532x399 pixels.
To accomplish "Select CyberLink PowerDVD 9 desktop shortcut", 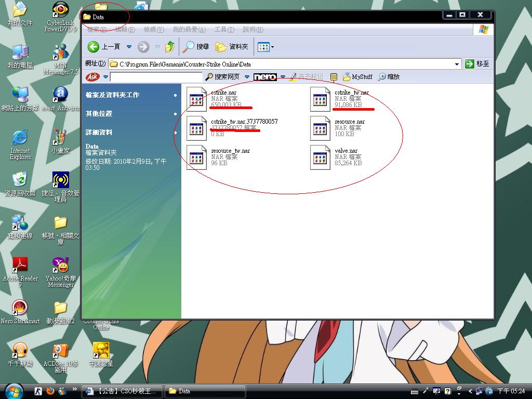I will pos(60,17).
